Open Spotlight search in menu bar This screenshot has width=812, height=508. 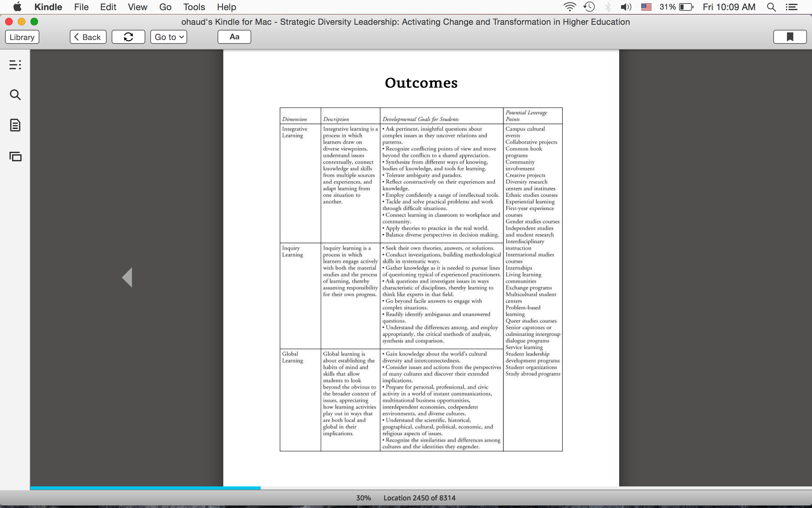771,7
